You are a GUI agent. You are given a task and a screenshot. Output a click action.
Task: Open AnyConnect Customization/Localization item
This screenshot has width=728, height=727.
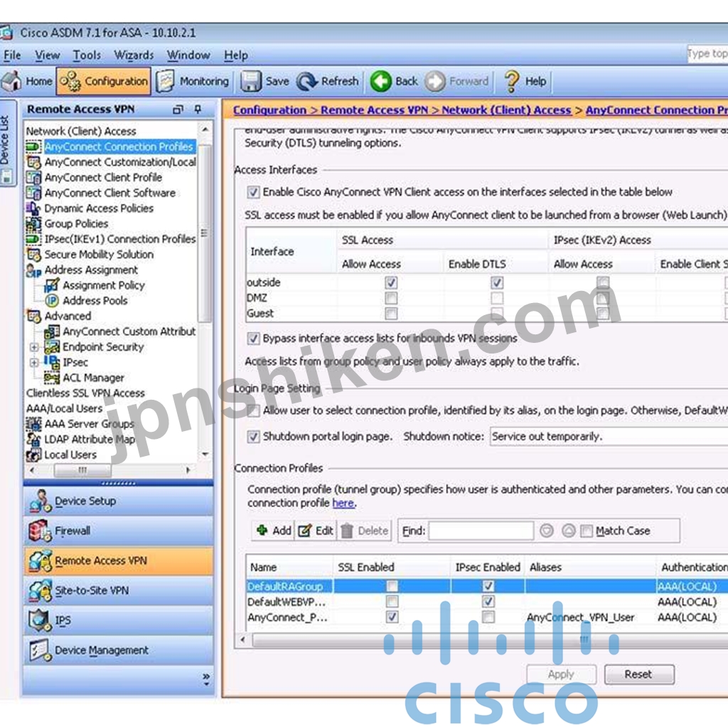pos(120,162)
